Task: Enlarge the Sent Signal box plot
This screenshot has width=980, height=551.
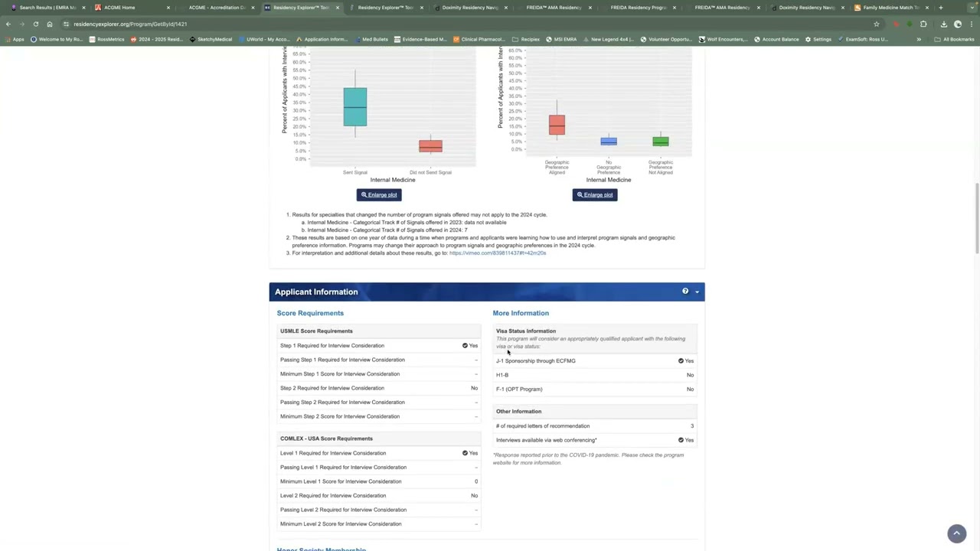Action: 379,194
